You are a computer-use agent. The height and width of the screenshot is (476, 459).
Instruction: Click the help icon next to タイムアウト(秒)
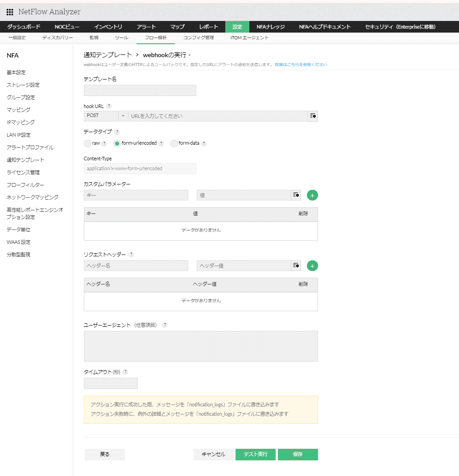pyautogui.click(x=125, y=371)
